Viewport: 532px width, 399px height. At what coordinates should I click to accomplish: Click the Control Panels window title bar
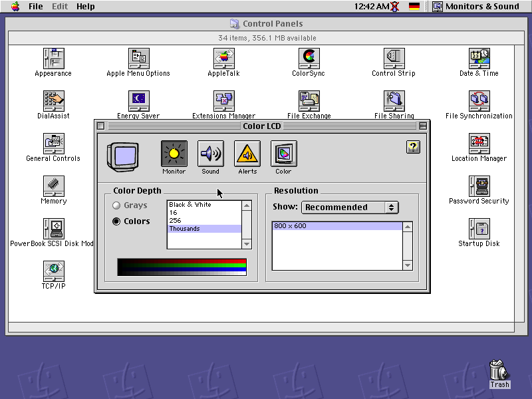coord(267,24)
